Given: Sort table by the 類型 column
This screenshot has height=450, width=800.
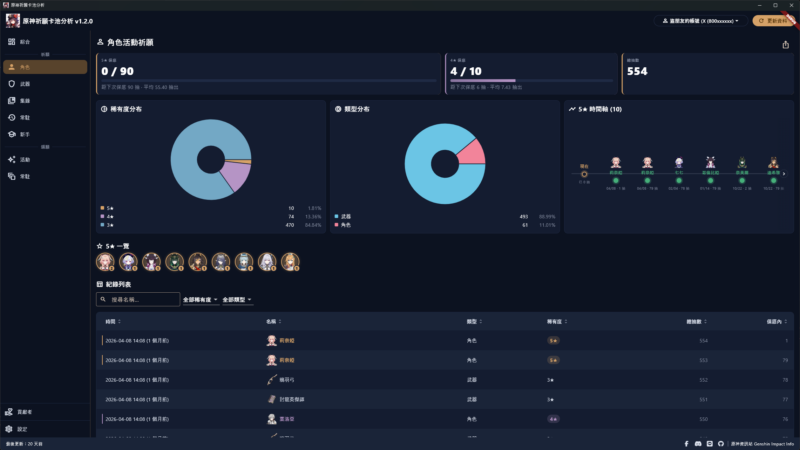Looking at the screenshot, I should tap(474, 321).
